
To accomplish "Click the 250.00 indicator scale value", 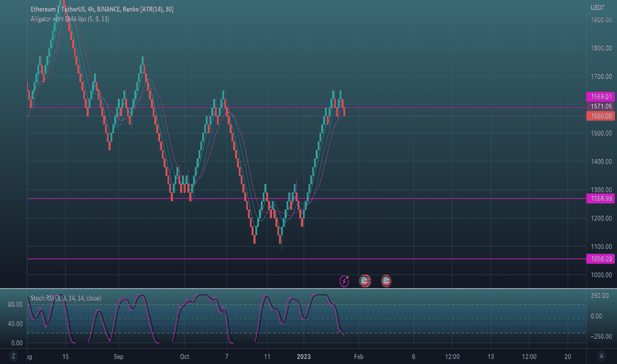I will (600, 296).
